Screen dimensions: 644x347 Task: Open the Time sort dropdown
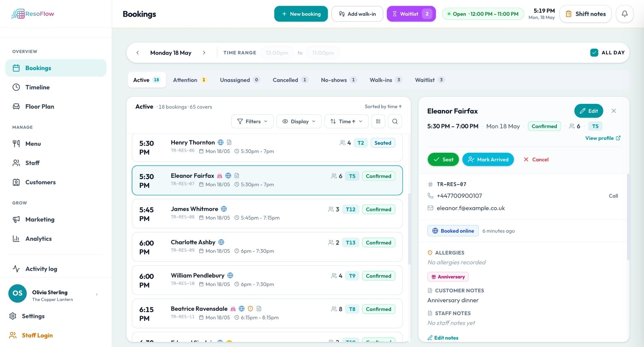346,121
